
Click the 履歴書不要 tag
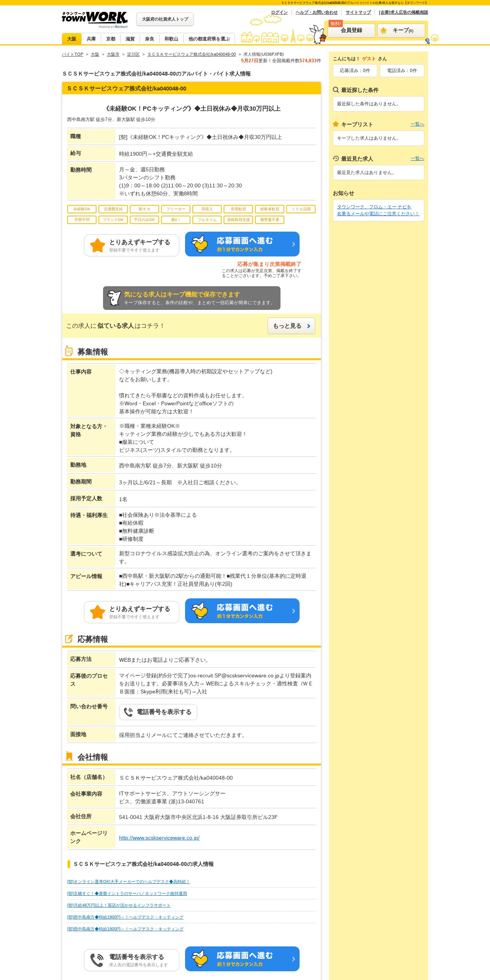[269, 220]
